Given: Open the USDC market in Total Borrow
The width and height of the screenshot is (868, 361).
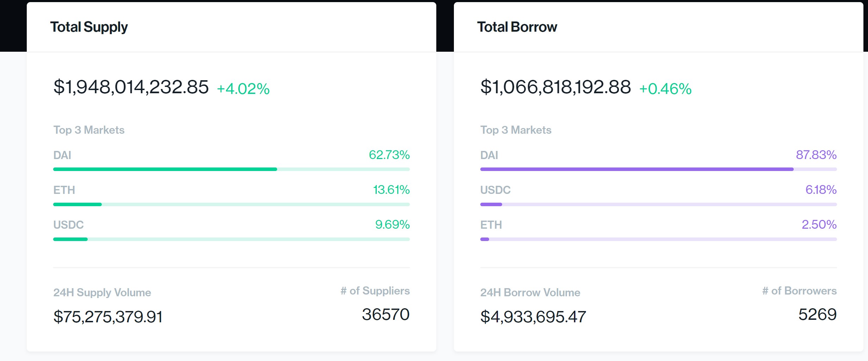Looking at the screenshot, I should pyautogui.click(x=495, y=190).
